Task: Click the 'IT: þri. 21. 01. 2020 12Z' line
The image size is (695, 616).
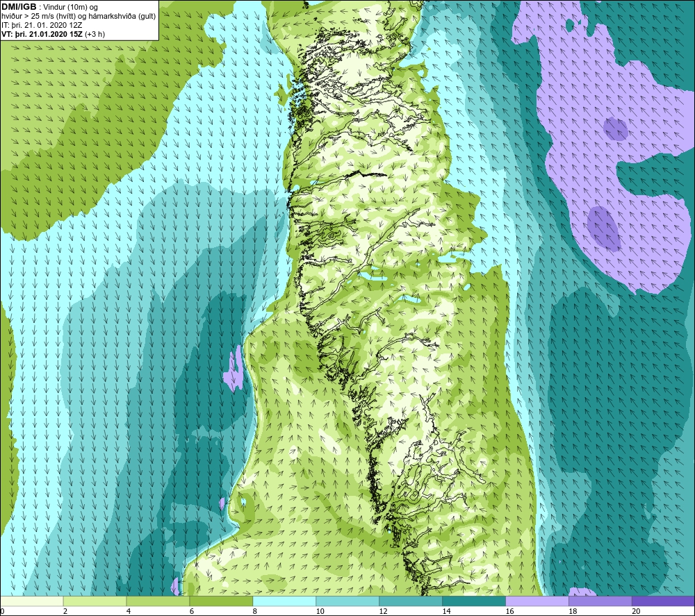Action: [x=42, y=25]
